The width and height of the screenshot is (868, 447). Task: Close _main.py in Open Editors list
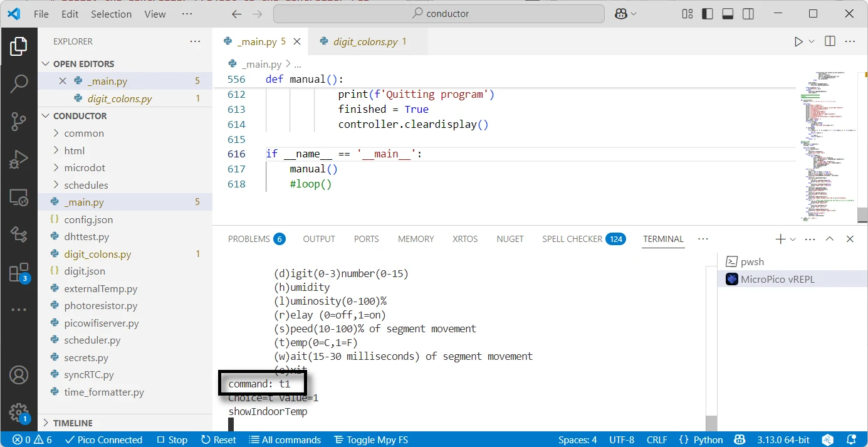(x=62, y=81)
